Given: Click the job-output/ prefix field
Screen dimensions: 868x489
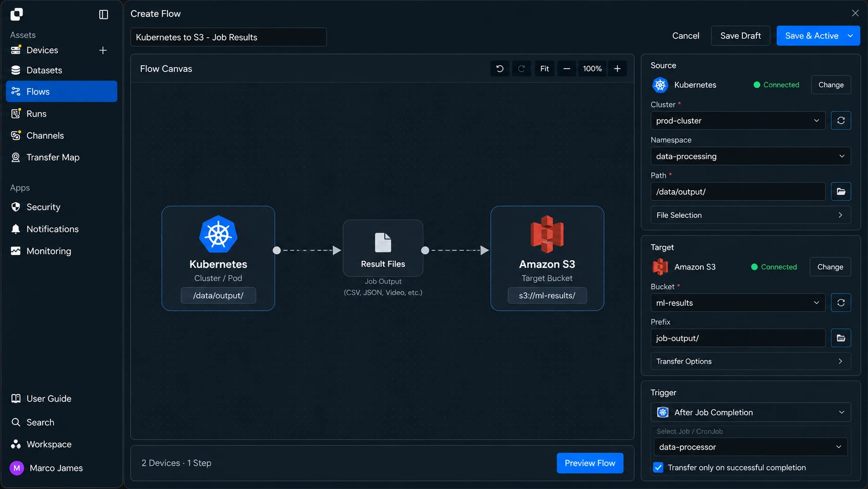Looking at the screenshot, I should (738, 338).
